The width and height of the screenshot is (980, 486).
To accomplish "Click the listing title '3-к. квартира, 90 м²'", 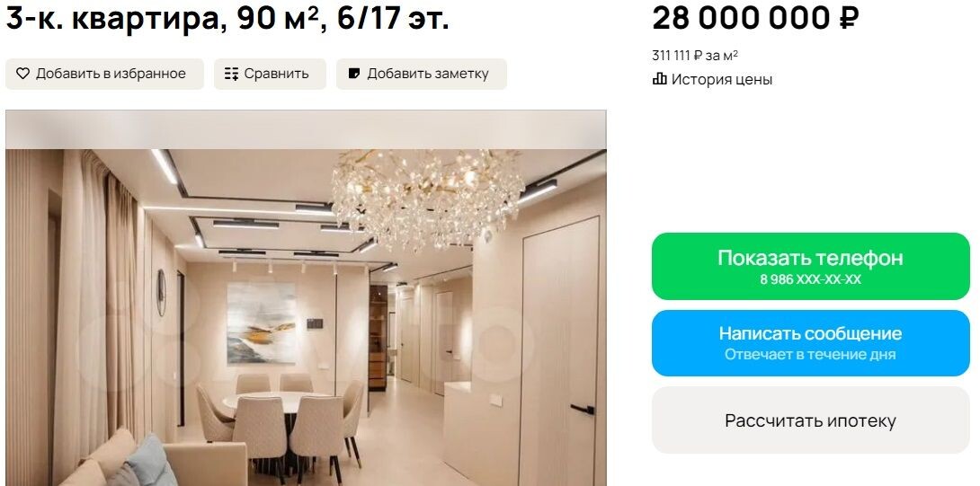I will (x=167, y=19).
